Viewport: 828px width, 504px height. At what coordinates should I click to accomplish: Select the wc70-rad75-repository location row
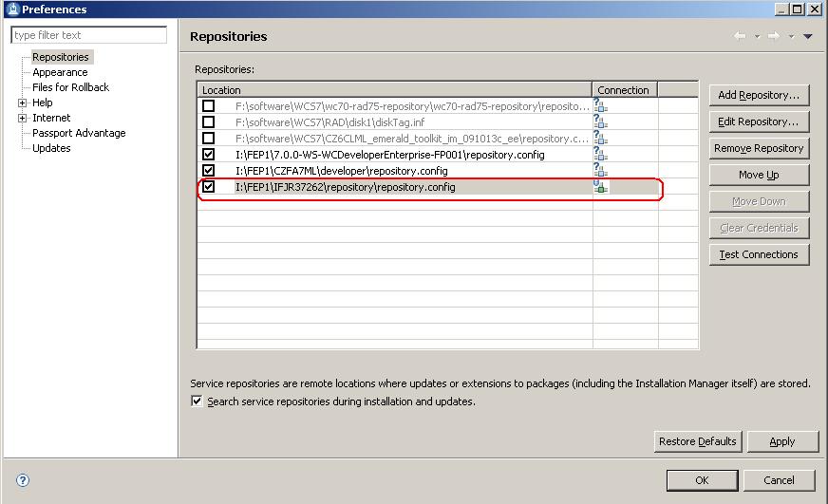coord(448,105)
